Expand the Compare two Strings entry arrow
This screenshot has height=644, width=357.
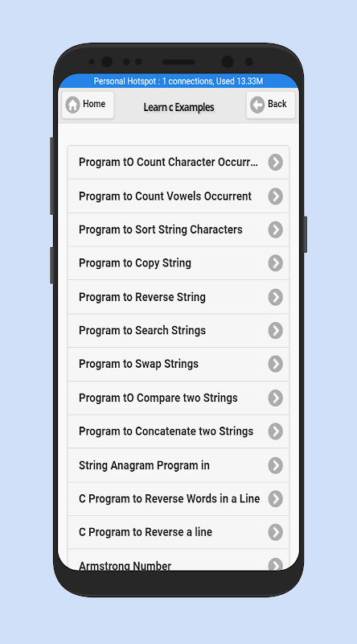click(x=276, y=398)
